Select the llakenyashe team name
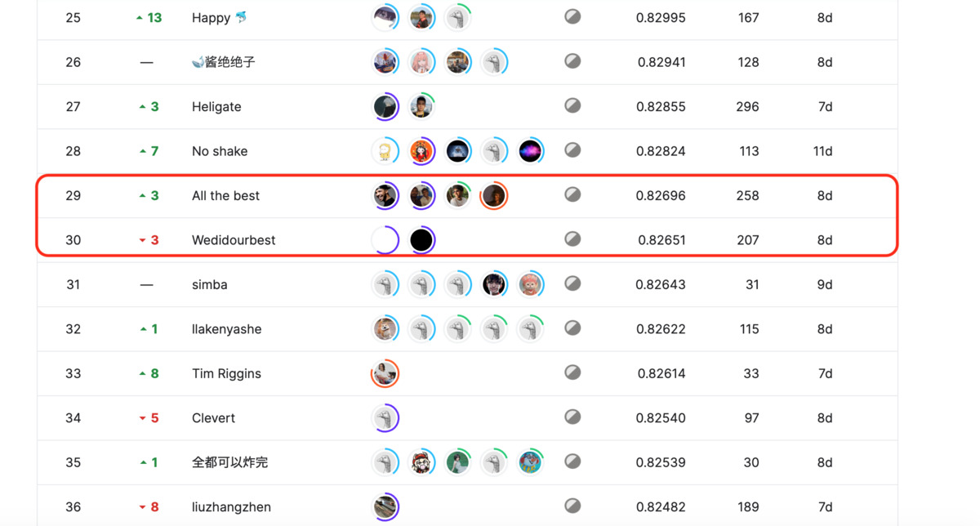The height and width of the screenshot is (526, 980). point(227,329)
